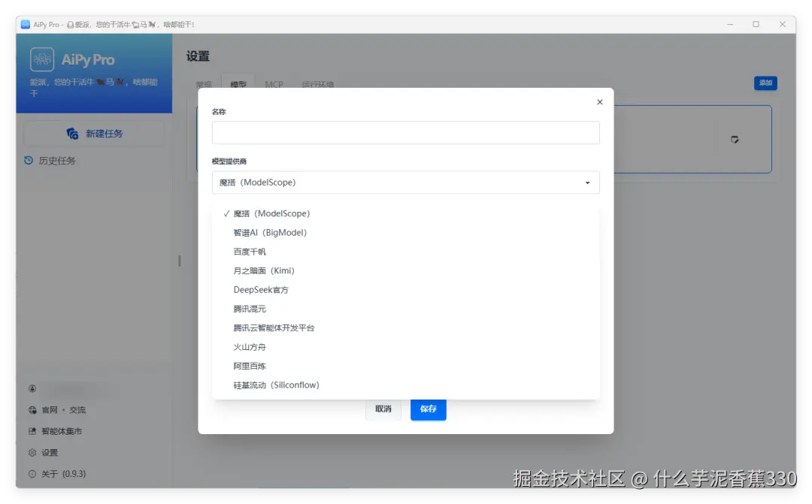Switch to the 模型 tab
This screenshot has width=812, height=504.
point(238,84)
